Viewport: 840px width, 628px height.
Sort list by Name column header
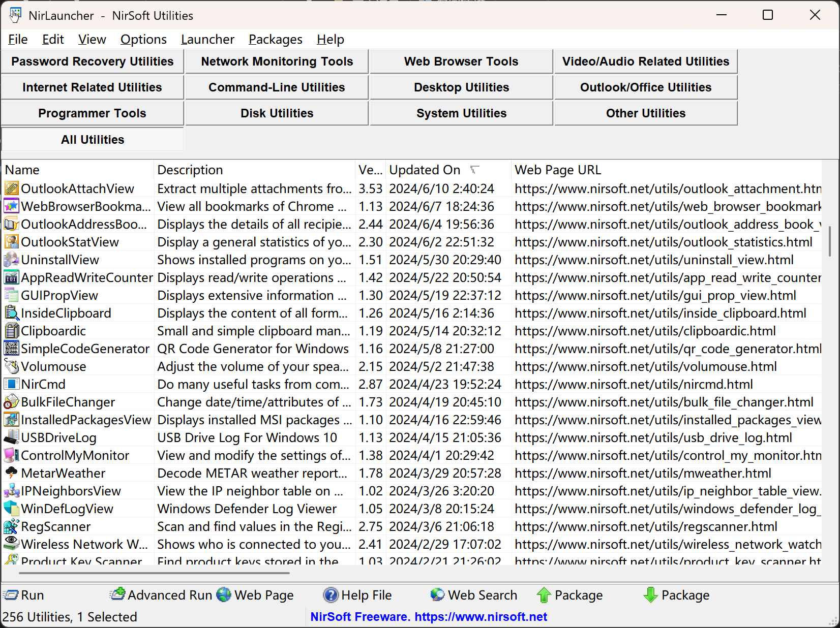[x=78, y=170]
